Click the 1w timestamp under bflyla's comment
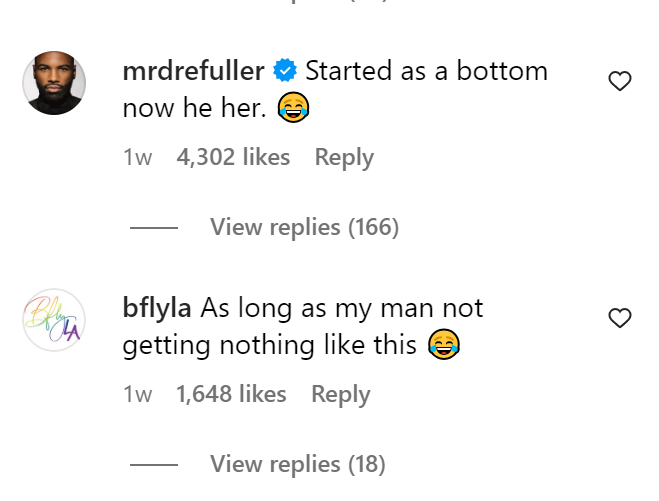This screenshot has height=501, width=659. (x=137, y=394)
